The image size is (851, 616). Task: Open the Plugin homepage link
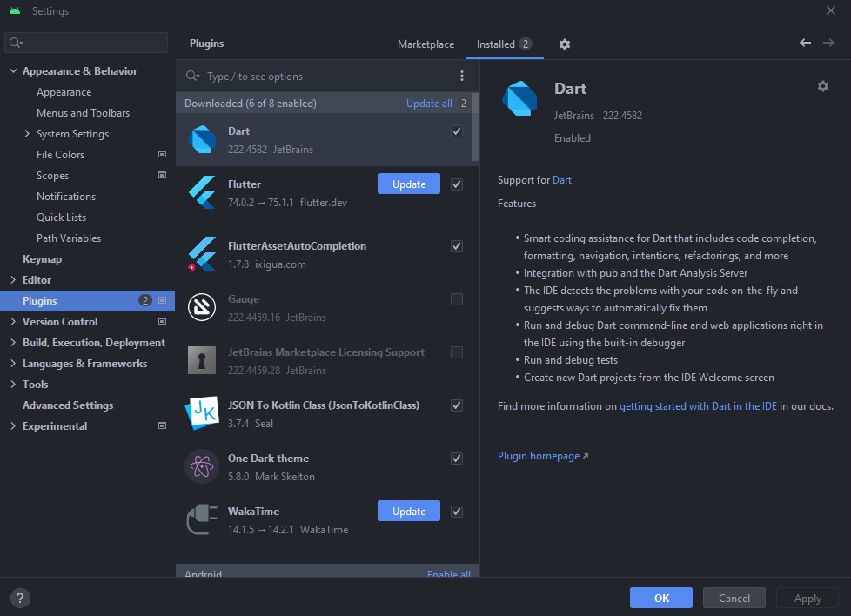click(x=539, y=456)
